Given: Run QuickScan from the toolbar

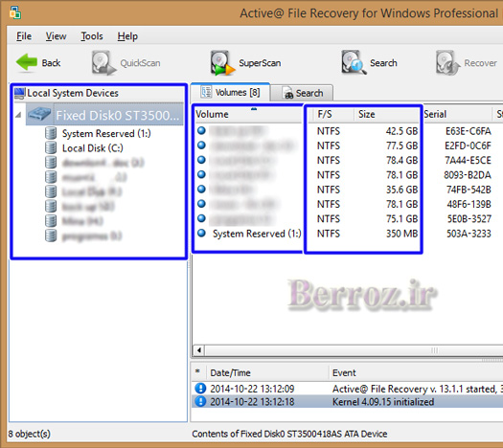Looking at the screenshot, I should pyautogui.click(x=126, y=63).
